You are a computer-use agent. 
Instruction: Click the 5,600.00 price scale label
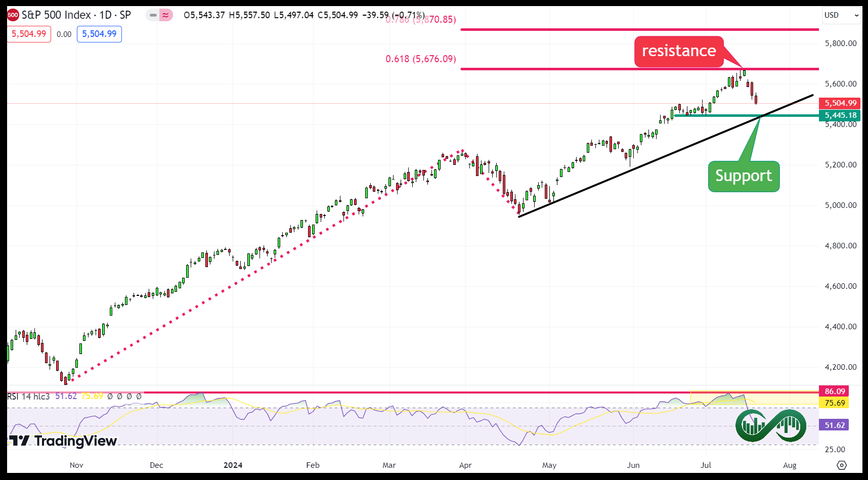(841, 84)
